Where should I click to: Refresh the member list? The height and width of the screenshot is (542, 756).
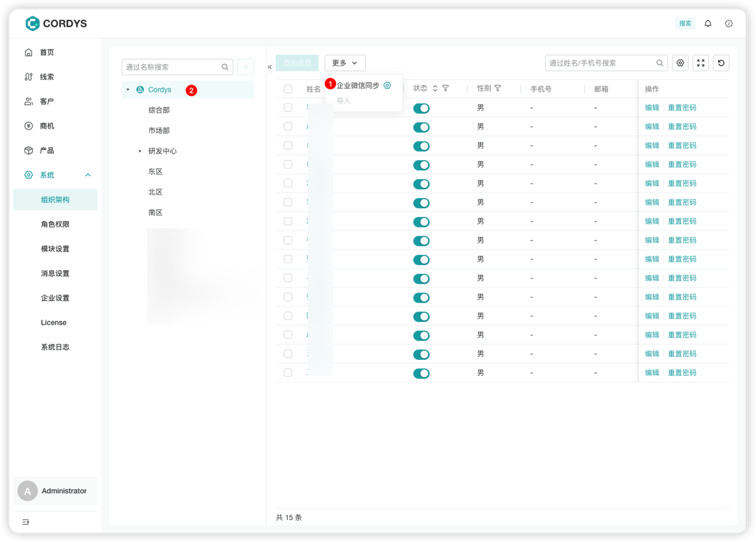point(721,63)
